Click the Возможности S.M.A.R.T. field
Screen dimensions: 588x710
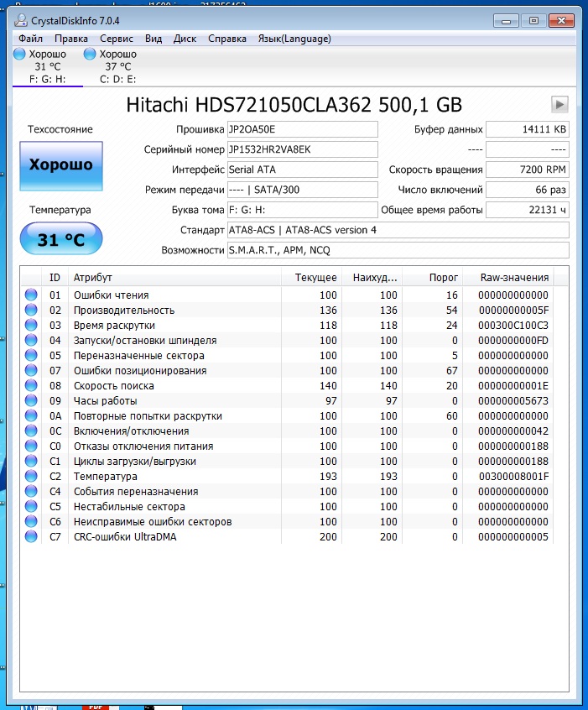tap(398, 250)
